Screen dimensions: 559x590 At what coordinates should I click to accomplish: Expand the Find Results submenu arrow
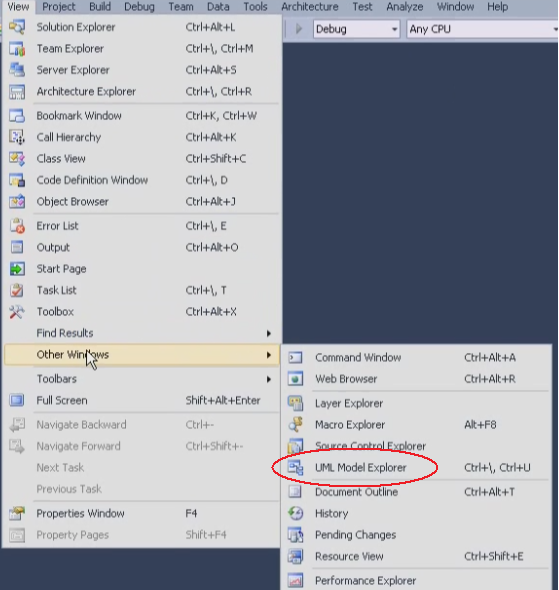[x=269, y=333]
